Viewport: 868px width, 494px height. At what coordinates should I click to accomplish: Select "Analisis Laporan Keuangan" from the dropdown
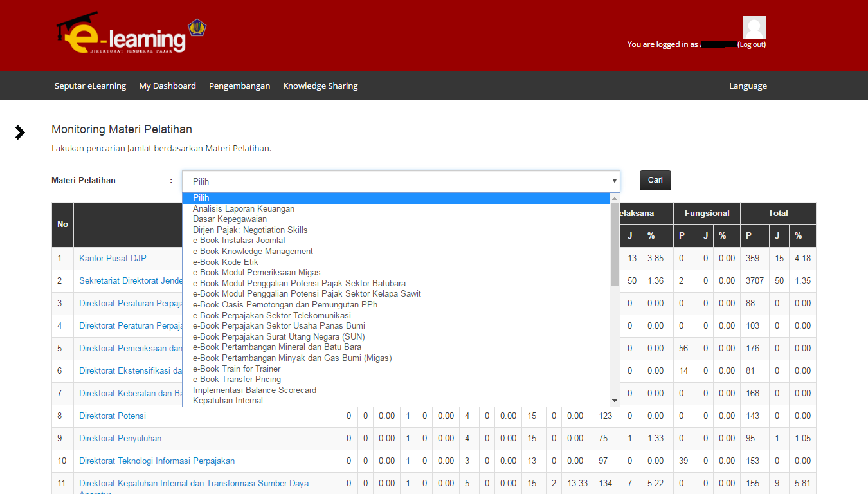(x=243, y=208)
